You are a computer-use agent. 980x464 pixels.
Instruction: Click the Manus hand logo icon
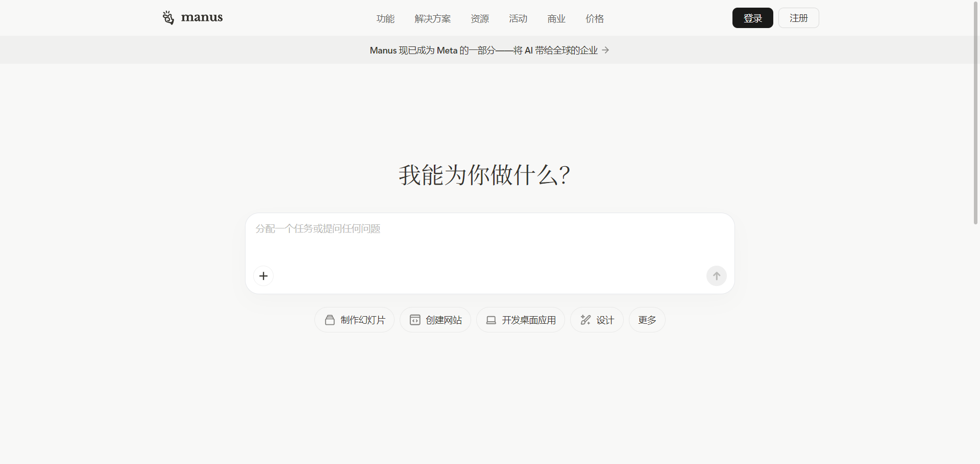[168, 18]
